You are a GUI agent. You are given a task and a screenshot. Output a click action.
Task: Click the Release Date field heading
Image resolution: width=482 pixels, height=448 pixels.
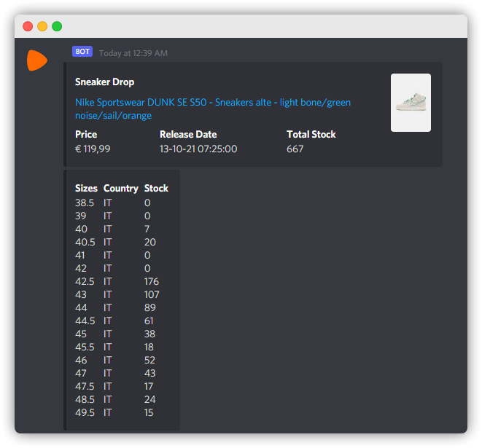(188, 134)
